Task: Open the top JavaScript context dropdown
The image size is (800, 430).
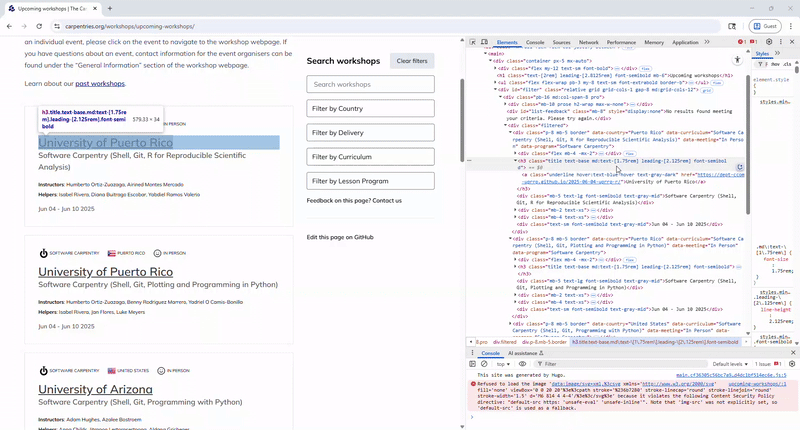Action: point(505,364)
